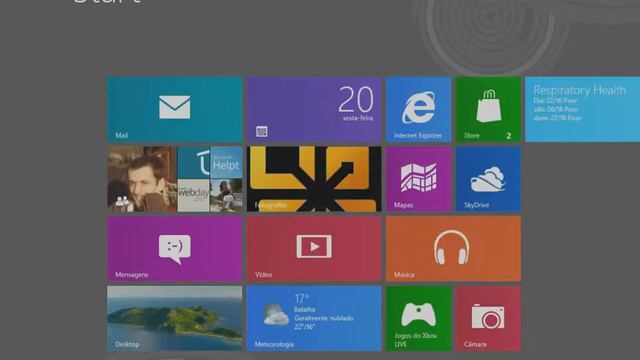
Task: Open the Mensagens tile
Action: pyautogui.click(x=175, y=249)
